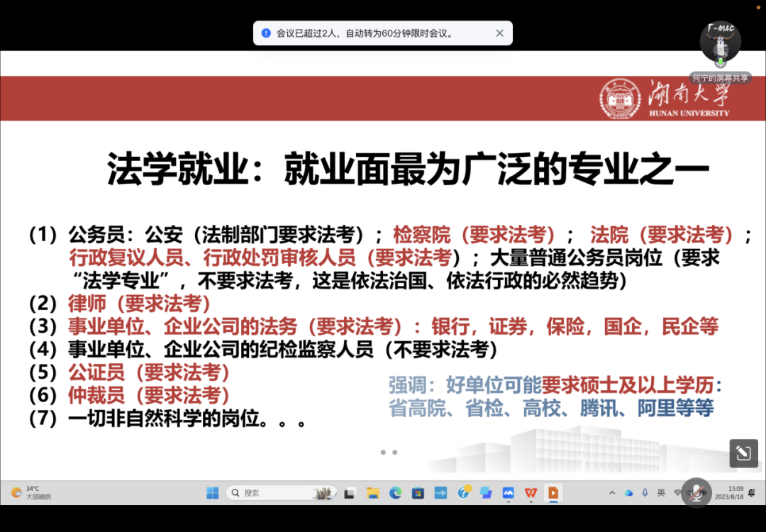This screenshot has width=766, height=532.
Task: Launch Microsoft Edge from the taskbar
Action: pos(395,493)
